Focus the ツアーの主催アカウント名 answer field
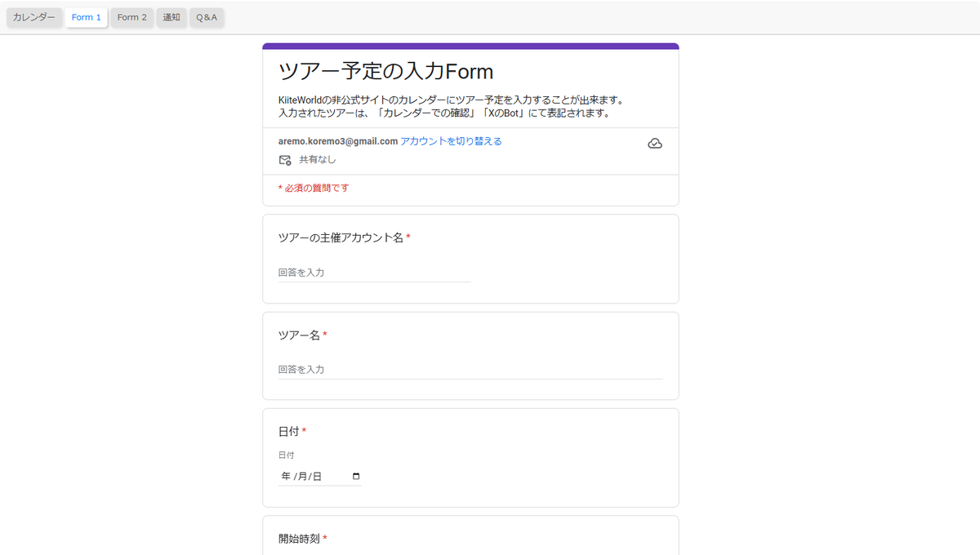The height and width of the screenshot is (555, 980). 374,273
